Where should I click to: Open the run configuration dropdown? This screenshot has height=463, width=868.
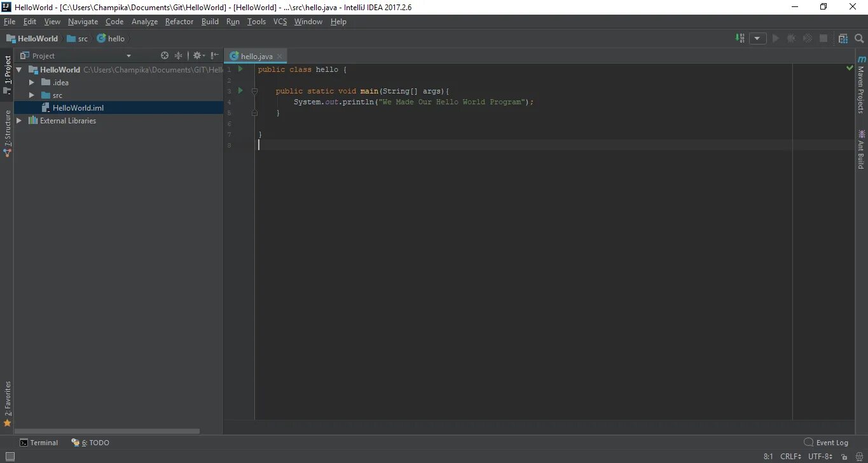tap(757, 38)
